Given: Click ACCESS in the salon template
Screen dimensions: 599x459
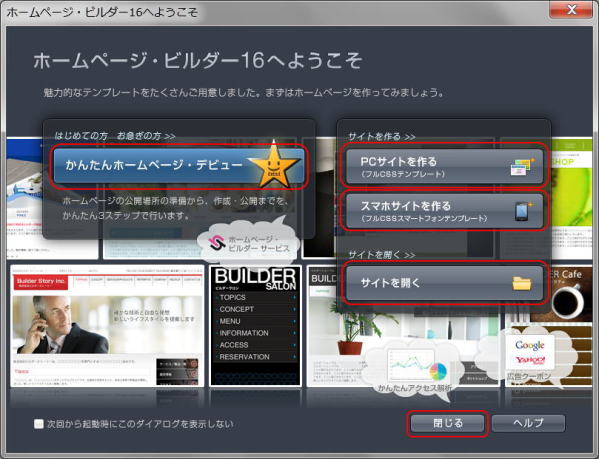Looking at the screenshot, I should tap(234, 344).
